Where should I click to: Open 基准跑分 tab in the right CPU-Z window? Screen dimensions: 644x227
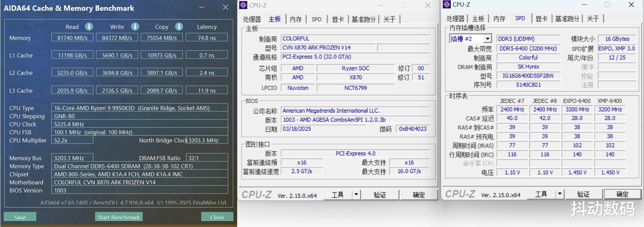(567, 18)
